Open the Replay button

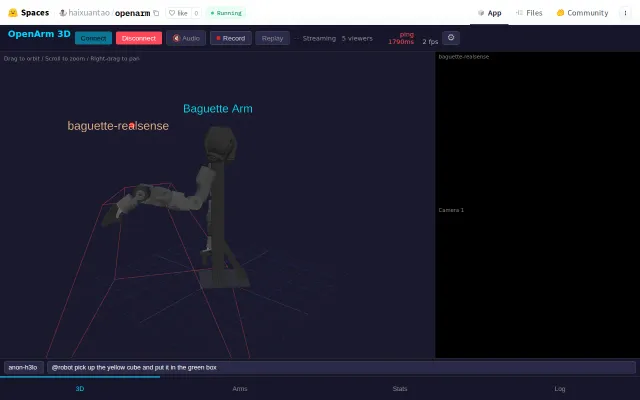pyautogui.click(x=272, y=38)
